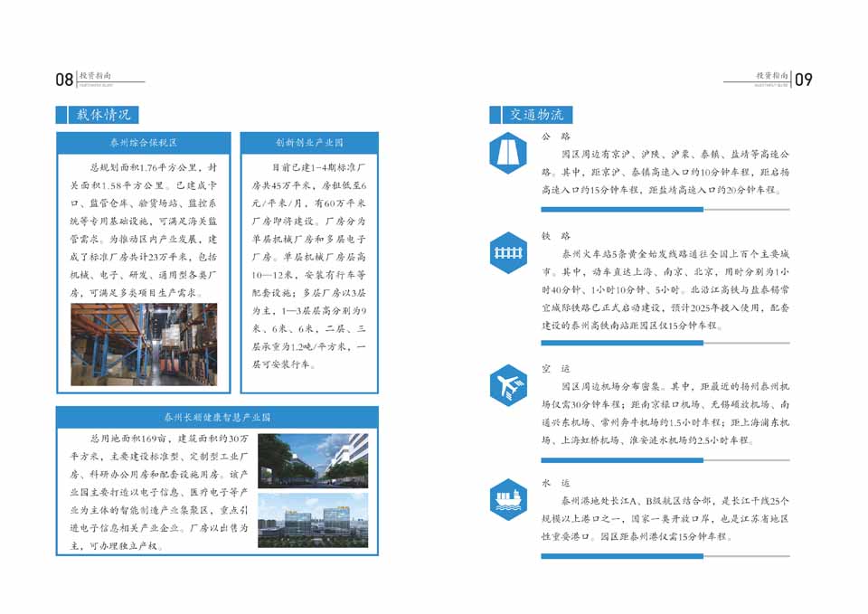The width and height of the screenshot is (868, 614).
Task: Click the line starting 园区周边机场分布密集
Action: 675,386
